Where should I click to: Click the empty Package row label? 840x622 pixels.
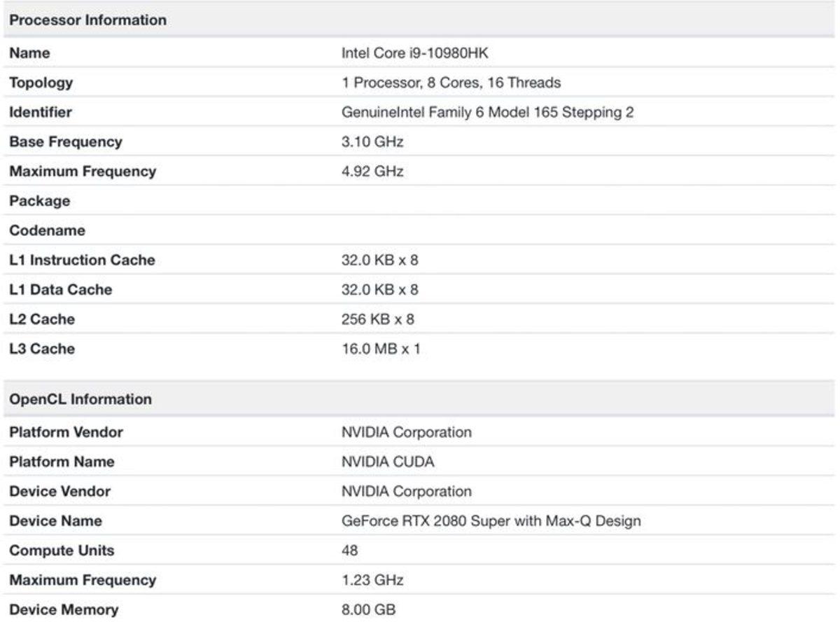point(39,201)
